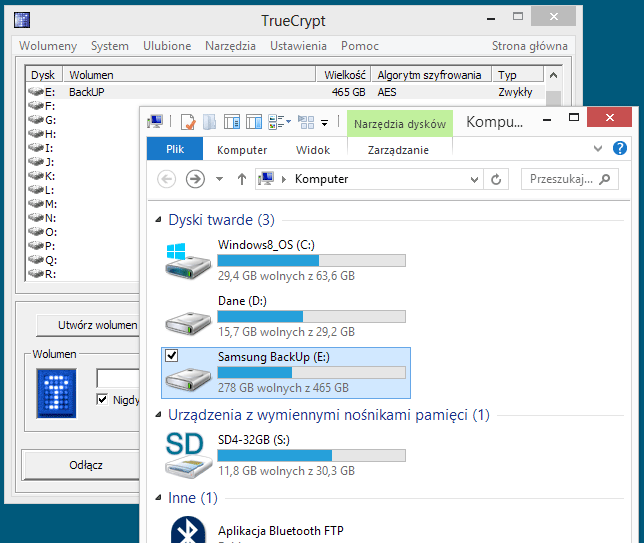The image size is (644, 543).
Task: Click the Strona główna link in TrueCrypt
Action: (530, 46)
